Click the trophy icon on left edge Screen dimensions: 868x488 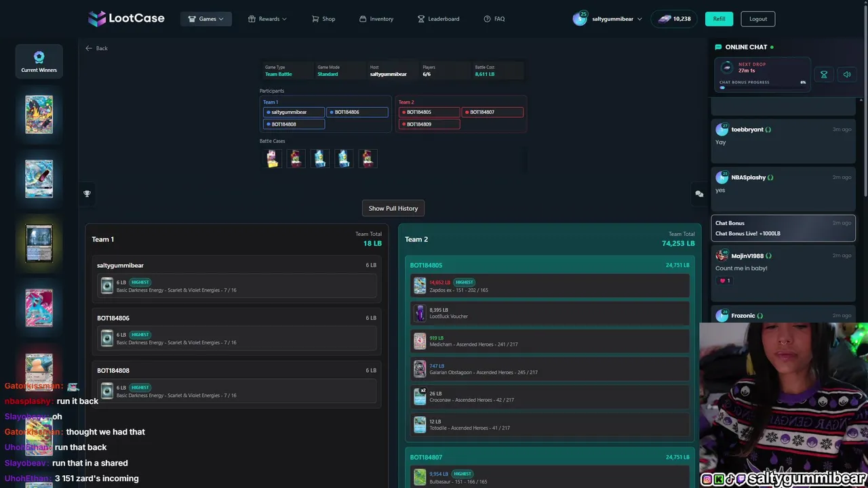tap(87, 194)
